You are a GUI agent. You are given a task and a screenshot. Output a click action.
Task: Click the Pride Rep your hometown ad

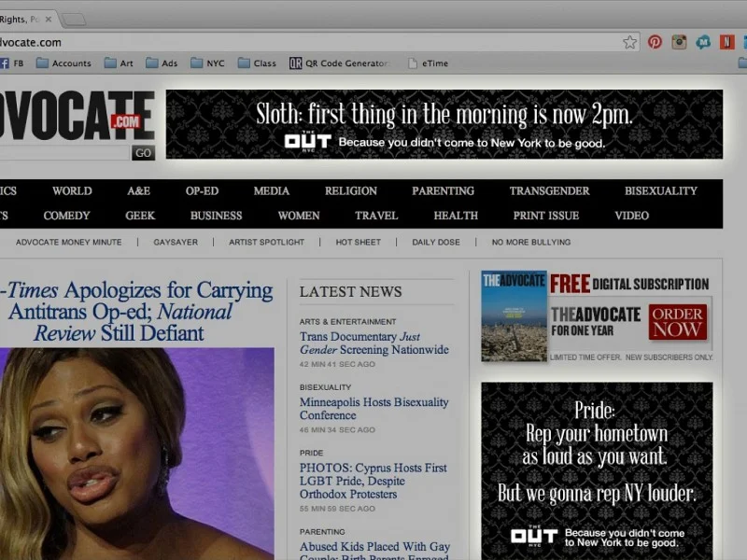(597, 471)
